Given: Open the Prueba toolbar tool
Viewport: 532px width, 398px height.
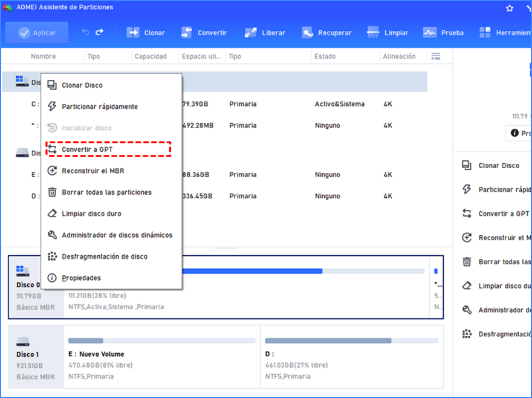Looking at the screenshot, I should click(x=443, y=33).
